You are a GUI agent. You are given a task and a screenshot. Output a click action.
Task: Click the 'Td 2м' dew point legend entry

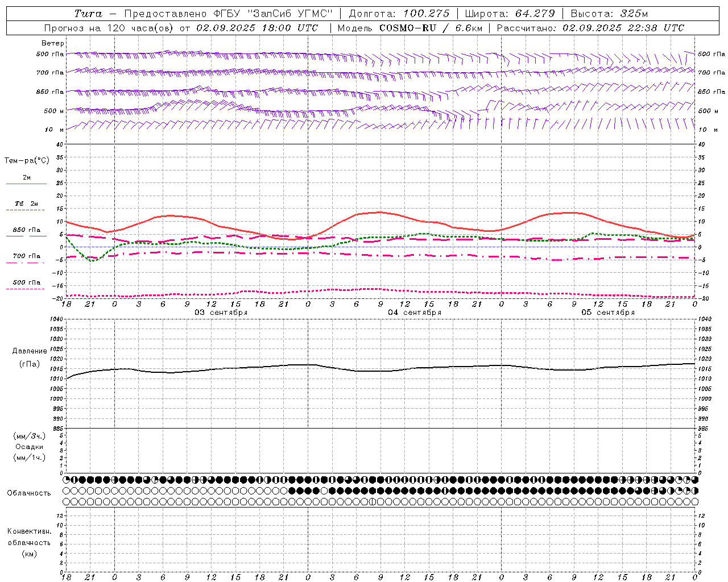coord(27,203)
